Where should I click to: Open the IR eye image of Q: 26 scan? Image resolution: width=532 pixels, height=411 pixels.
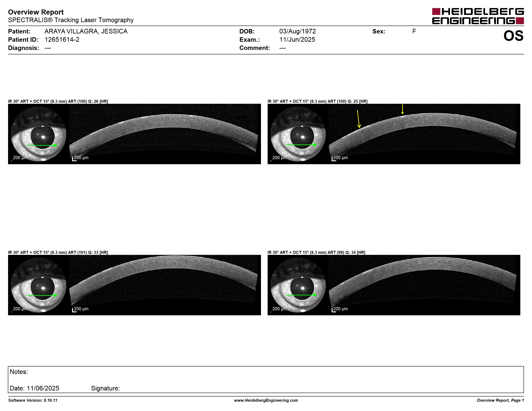(x=38, y=134)
